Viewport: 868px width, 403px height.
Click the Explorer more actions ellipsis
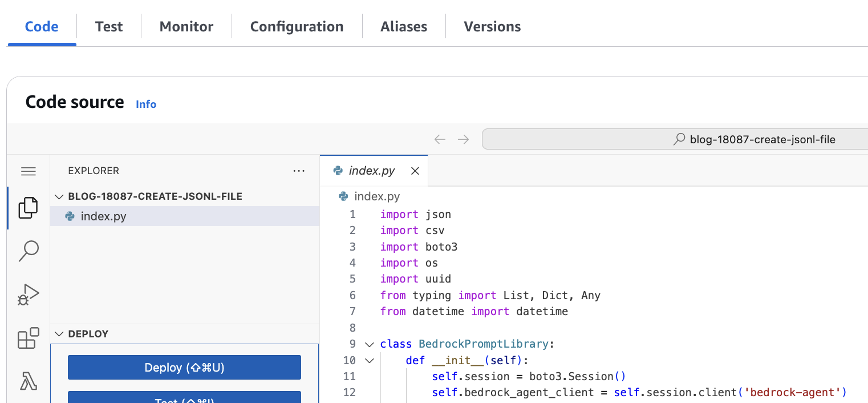(x=299, y=171)
